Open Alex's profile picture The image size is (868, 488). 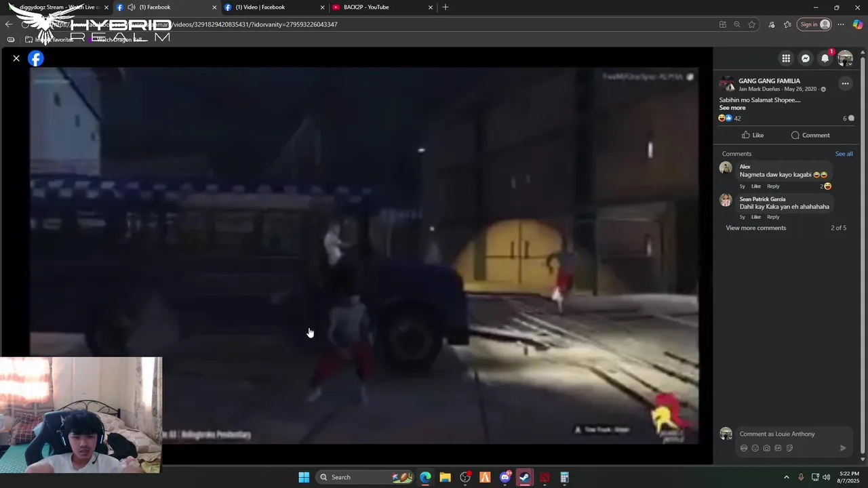726,168
